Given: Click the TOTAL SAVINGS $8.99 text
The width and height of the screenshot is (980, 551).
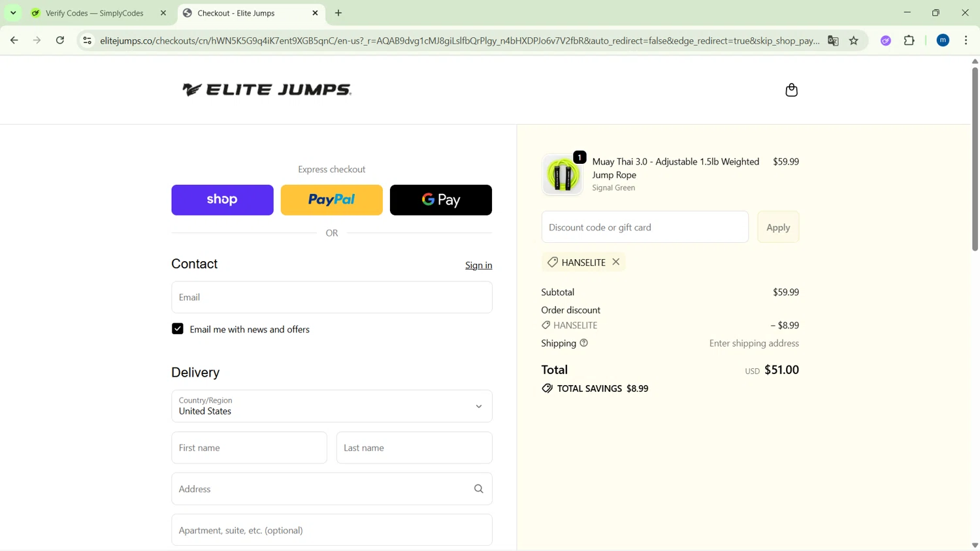Looking at the screenshot, I should tap(602, 388).
